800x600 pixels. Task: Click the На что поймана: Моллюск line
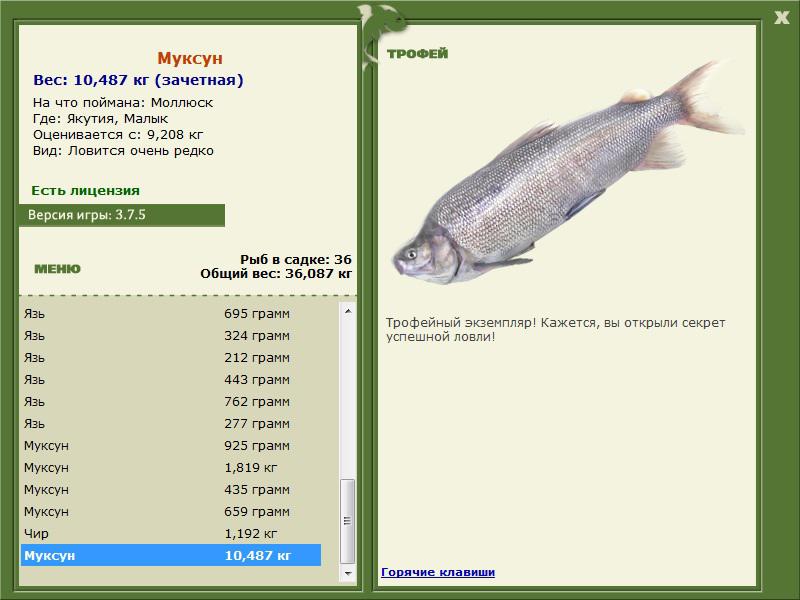(x=123, y=103)
